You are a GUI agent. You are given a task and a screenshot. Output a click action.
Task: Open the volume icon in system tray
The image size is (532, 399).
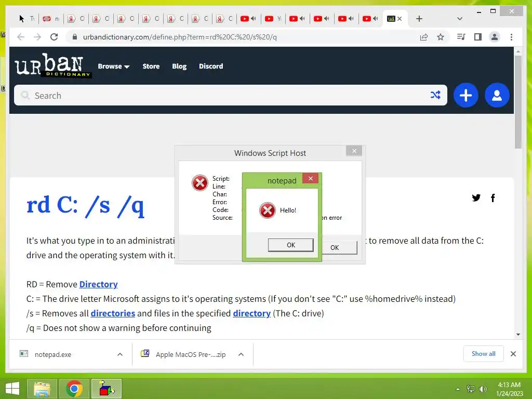(x=483, y=389)
